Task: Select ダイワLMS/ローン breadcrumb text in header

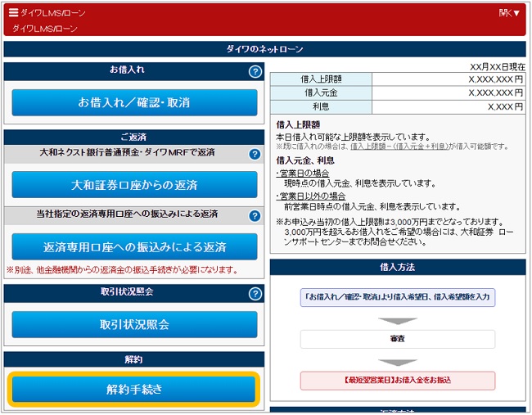Action: [45, 29]
